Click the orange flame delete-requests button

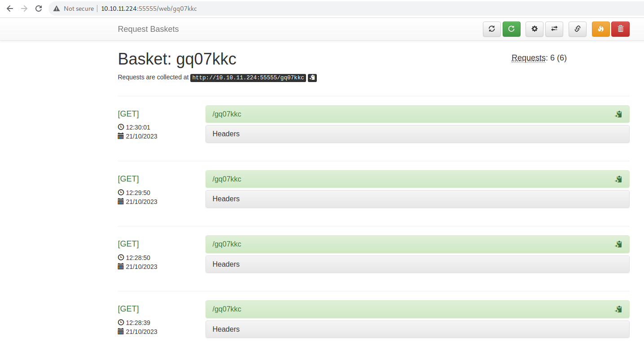tap(601, 29)
